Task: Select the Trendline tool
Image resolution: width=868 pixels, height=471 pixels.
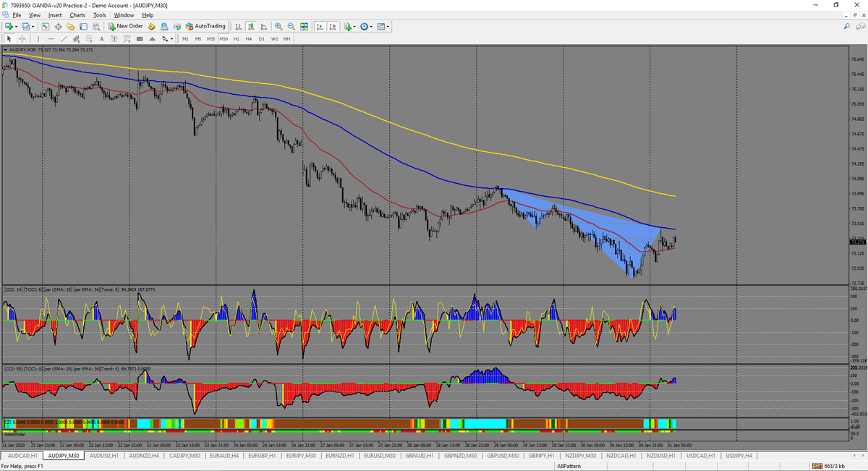Action: coord(64,38)
